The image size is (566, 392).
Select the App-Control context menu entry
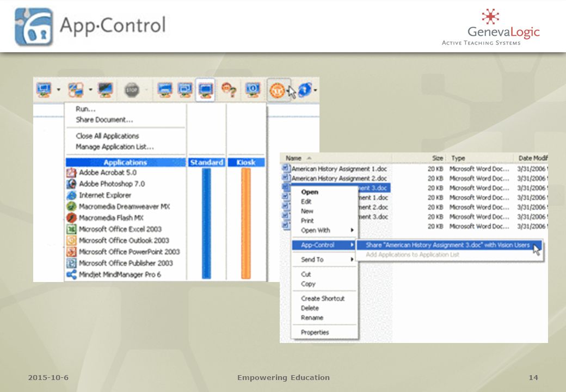point(324,245)
